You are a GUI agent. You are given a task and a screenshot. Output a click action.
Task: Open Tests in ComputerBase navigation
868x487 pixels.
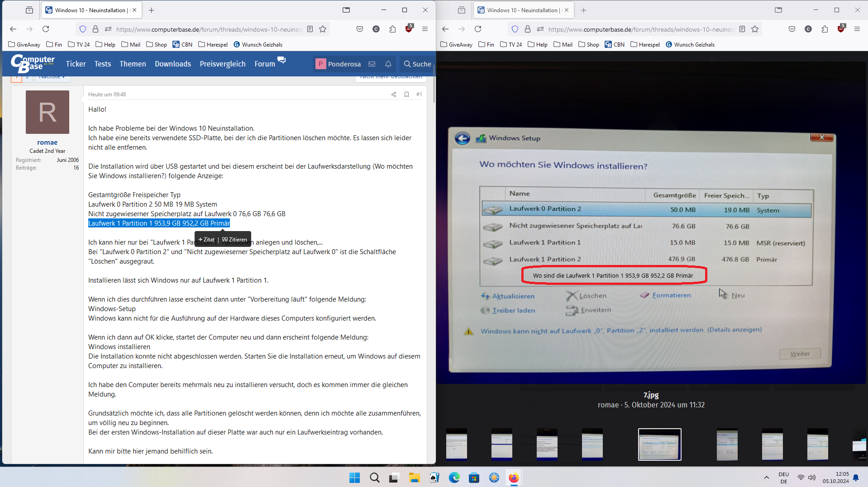(x=103, y=64)
